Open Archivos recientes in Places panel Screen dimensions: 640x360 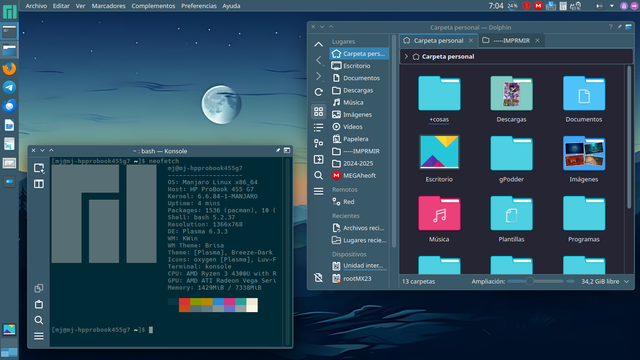[359, 228]
